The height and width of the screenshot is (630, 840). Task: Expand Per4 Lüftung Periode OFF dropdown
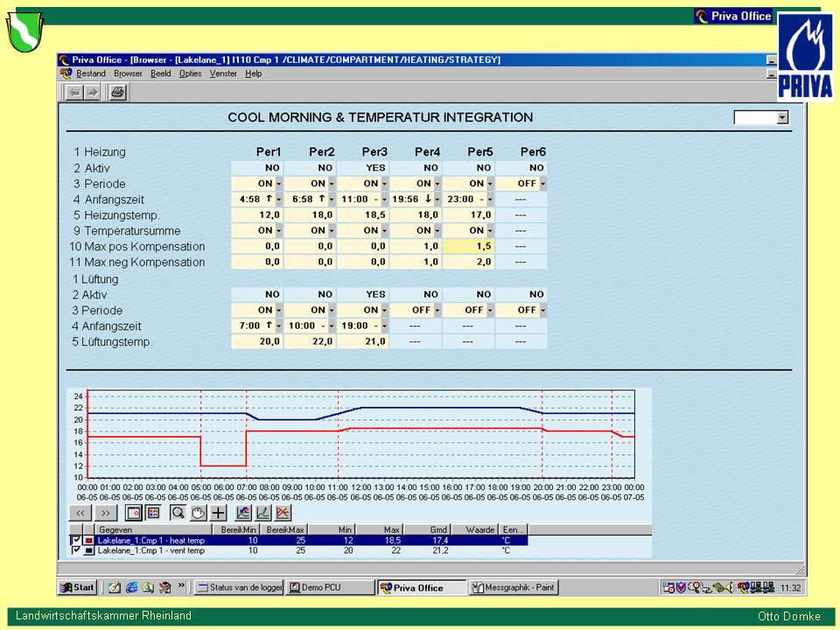point(437,311)
